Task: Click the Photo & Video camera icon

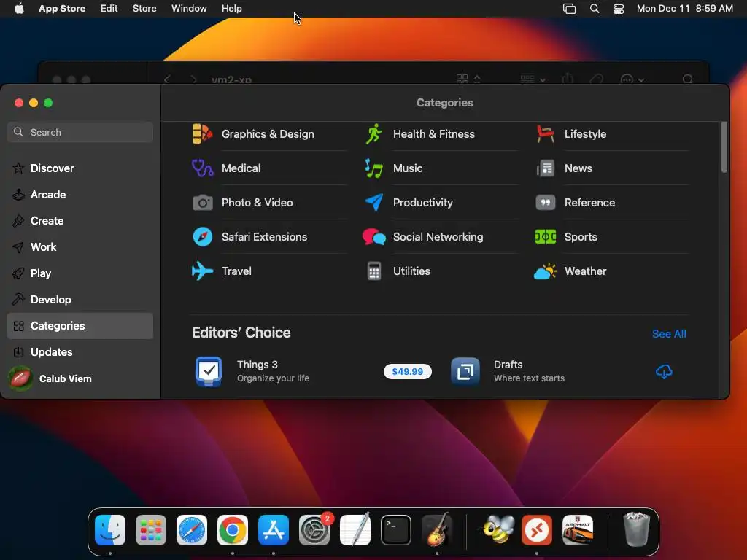Action: [202, 203]
